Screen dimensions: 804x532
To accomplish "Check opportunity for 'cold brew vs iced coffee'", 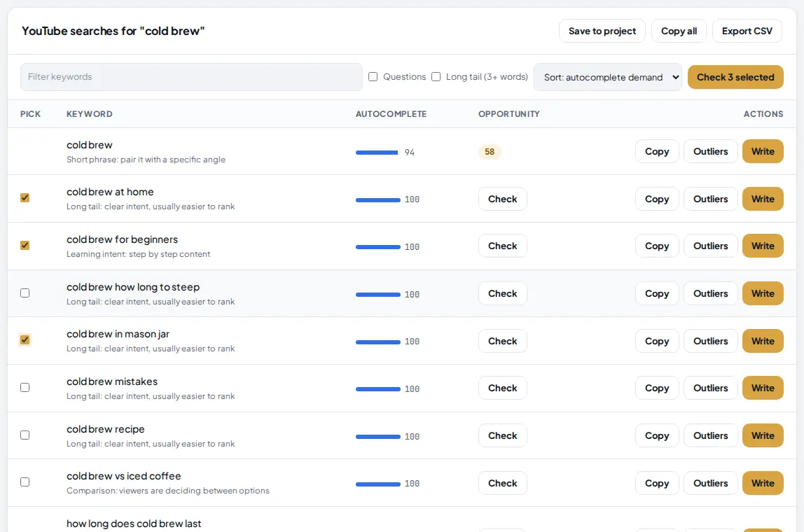I will click(503, 483).
